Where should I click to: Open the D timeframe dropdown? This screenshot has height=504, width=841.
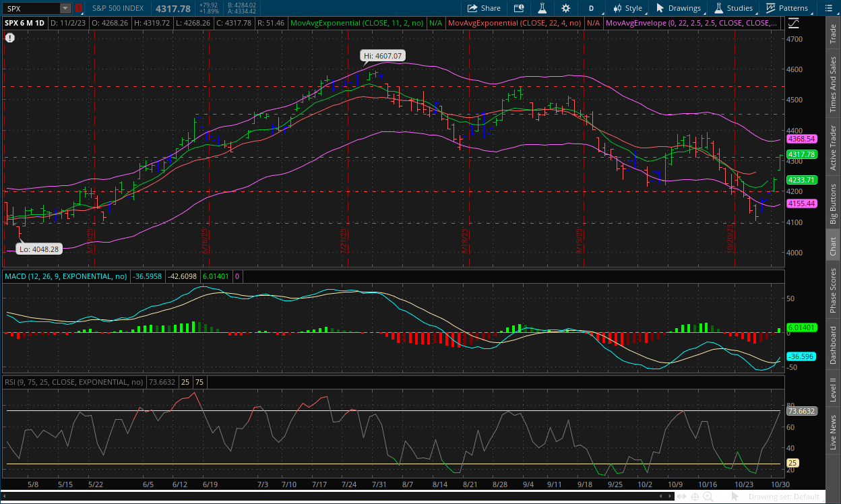pyautogui.click(x=591, y=8)
